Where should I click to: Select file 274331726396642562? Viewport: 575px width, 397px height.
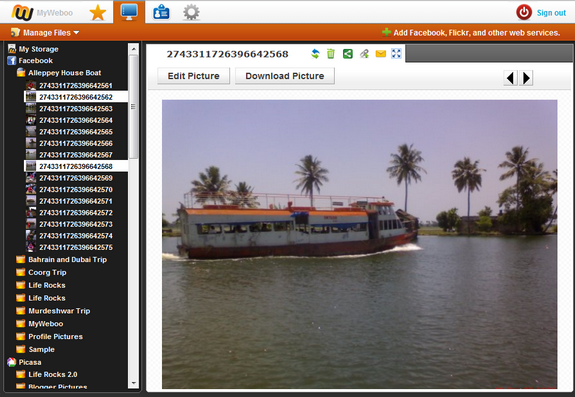[76, 97]
